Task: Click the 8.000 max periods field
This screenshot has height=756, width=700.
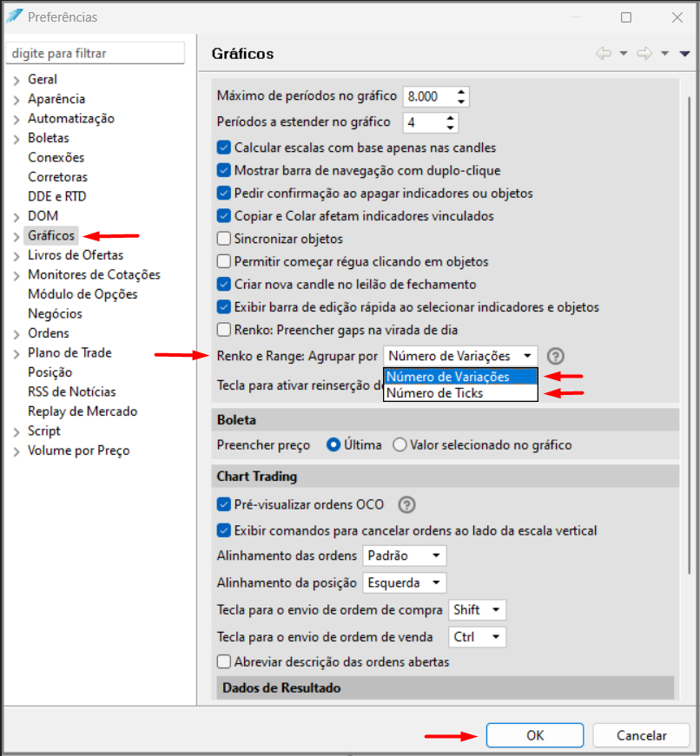Action: (x=428, y=96)
